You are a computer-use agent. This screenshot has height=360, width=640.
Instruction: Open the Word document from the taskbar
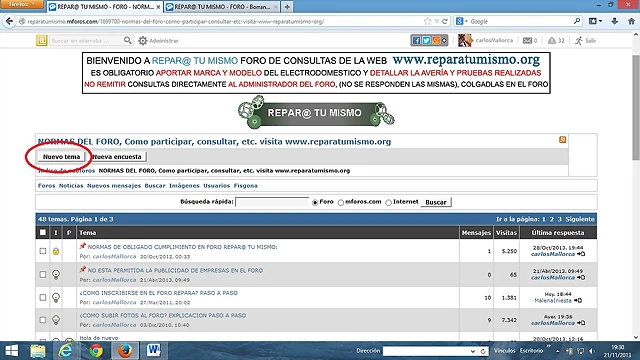tap(154, 351)
